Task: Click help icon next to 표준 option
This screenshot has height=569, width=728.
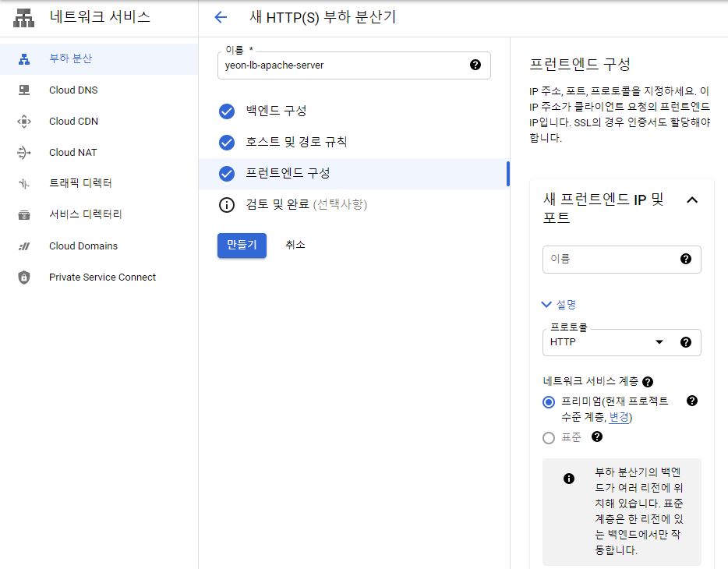Action: (x=597, y=436)
